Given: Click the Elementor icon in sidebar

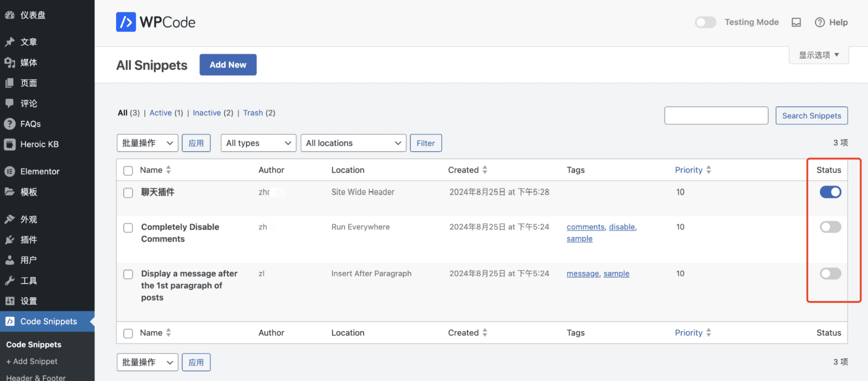Looking at the screenshot, I should pyautogui.click(x=9, y=172).
